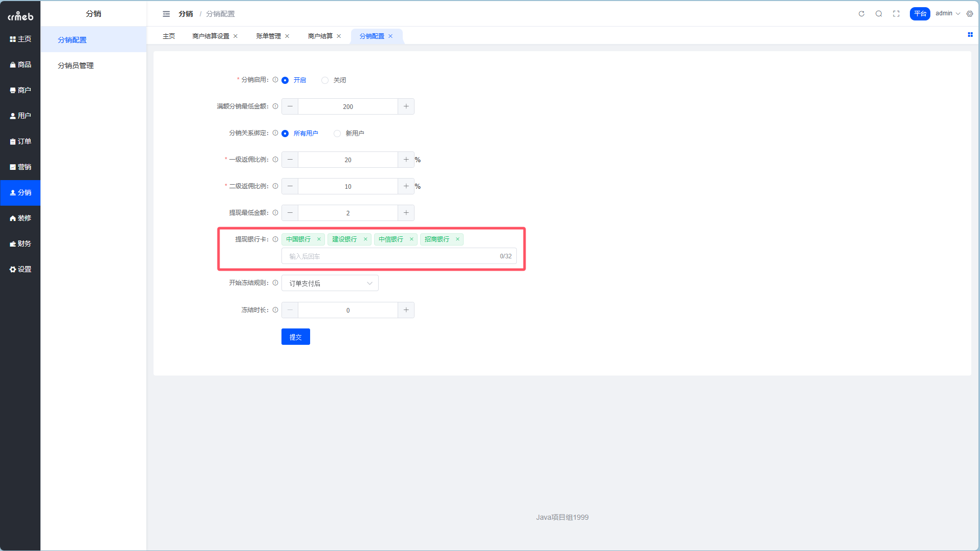Viewport: 980px width, 551px height.
Task: Open the tab grid icon at right
Action: click(970, 35)
